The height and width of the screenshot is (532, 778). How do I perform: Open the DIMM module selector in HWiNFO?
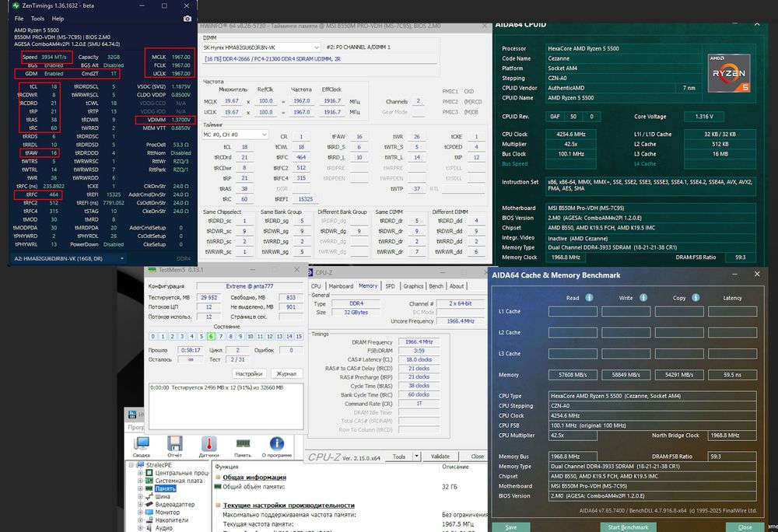(x=261, y=47)
